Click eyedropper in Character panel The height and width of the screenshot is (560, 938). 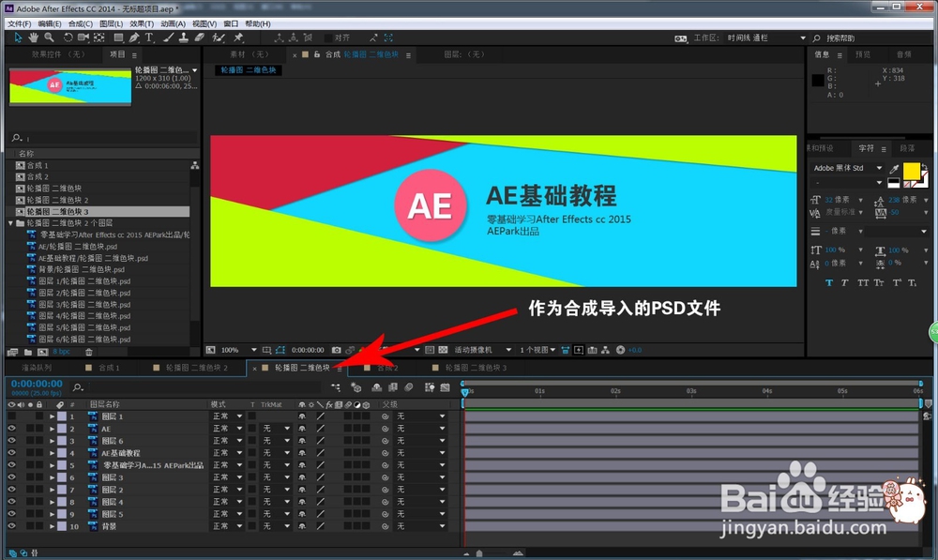(894, 168)
